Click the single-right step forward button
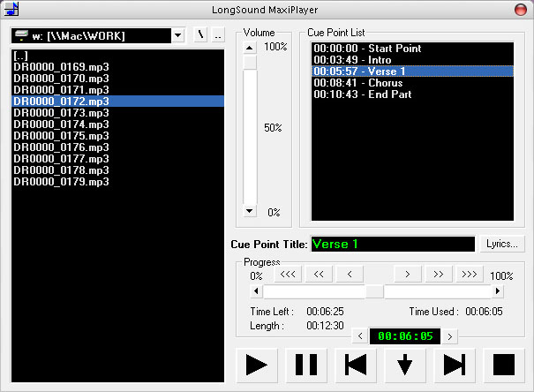 pyautogui.click(x=407, y=275)
